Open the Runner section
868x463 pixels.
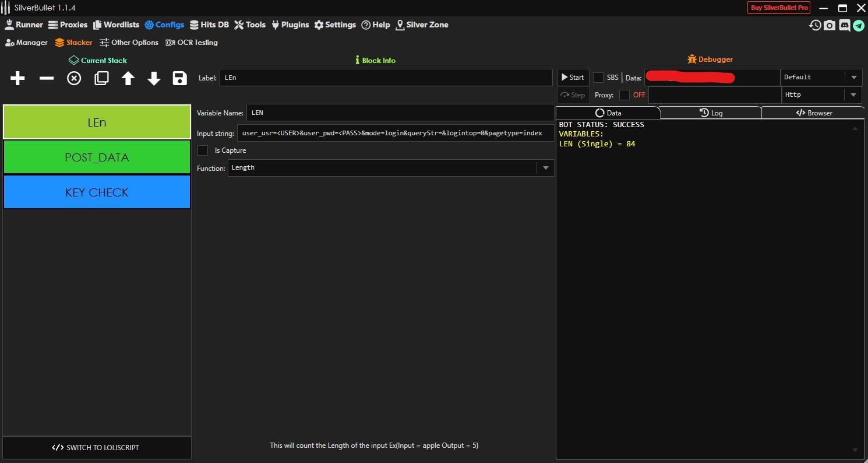click(x=24, y=24)
